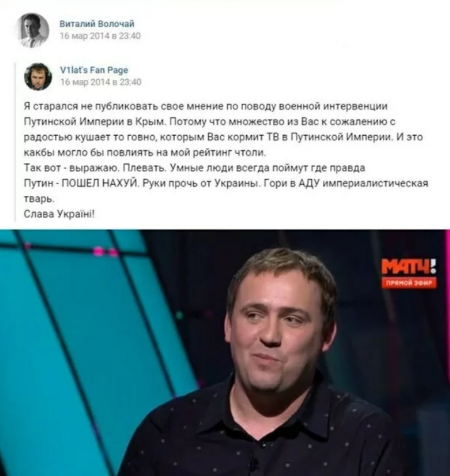
Task: Click the line 'какбы могло бы повлиять на мой рейтинг'
Action: [x=145, y=152]
